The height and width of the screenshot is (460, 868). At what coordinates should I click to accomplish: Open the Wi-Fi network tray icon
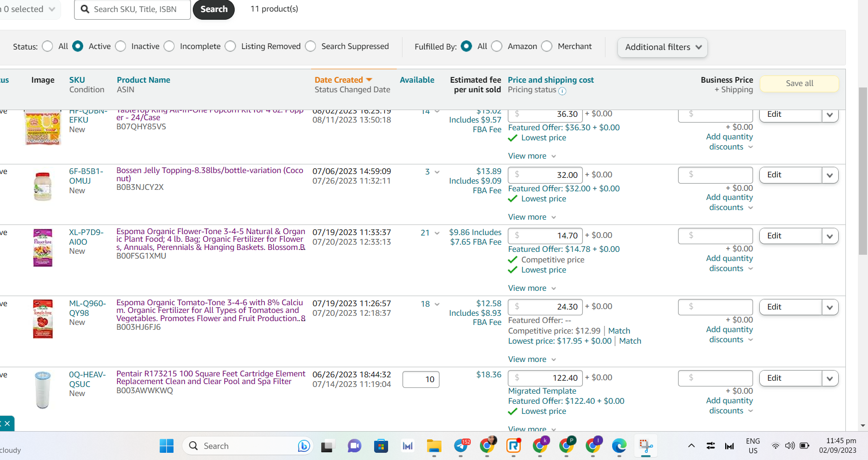point(775,446)
